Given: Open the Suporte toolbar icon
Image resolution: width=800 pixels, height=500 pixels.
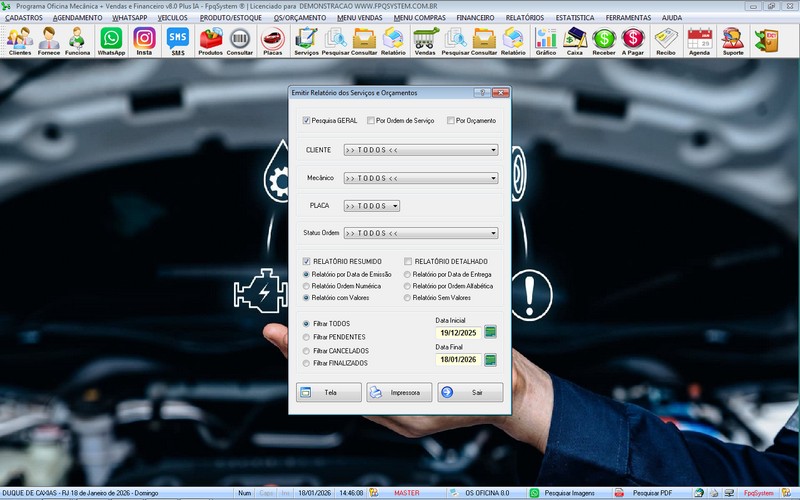Looking at the screenshot, I should (732, 40).
